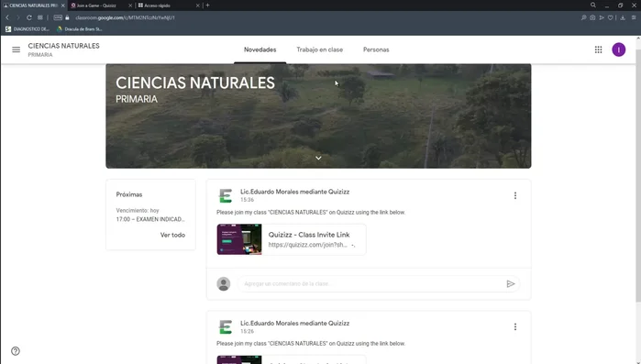This screenshot has width=641, height=364.
Task: Click the 15:26 post timestamp
Action: (247, 331)
